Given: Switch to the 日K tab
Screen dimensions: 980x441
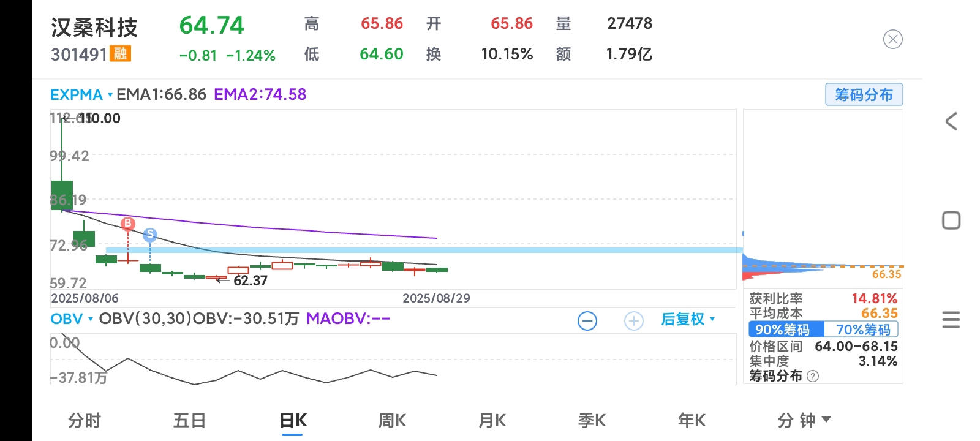Looking at the screenshot, I should tap(293, 420).
